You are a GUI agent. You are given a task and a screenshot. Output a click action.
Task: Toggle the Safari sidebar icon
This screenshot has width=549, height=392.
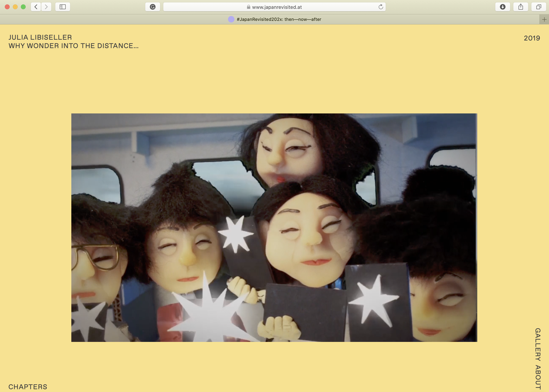coord(63,7)
